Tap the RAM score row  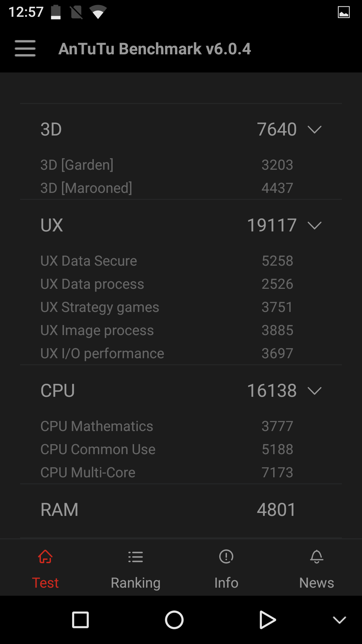tap(181, 509)
